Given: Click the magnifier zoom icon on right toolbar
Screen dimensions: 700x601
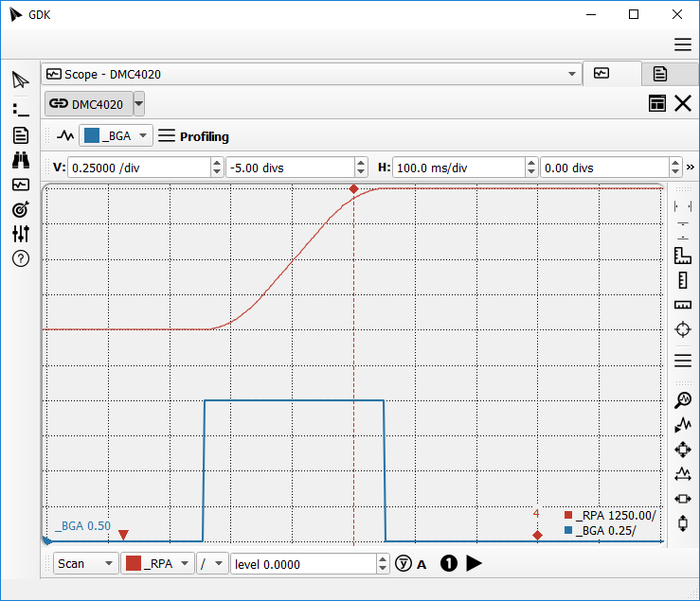Looking at the screenshot, I should coord(682,400).
